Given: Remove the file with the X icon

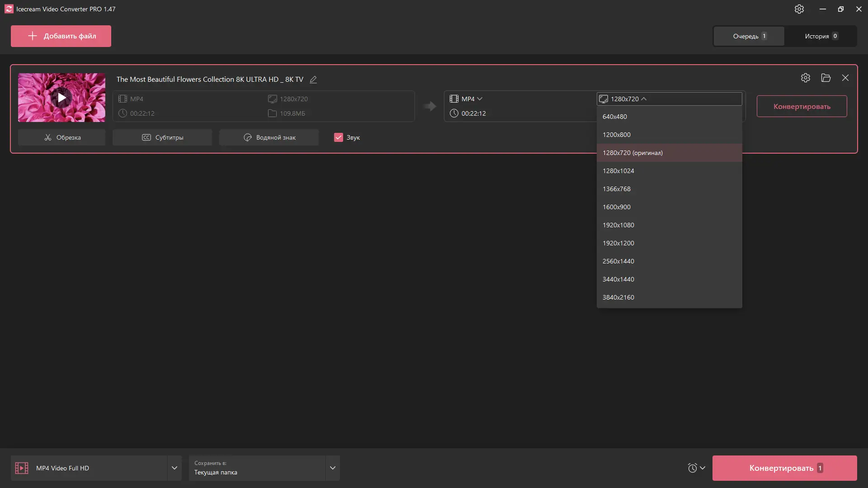Looking at the screenshot, I should tap(845, 78).
